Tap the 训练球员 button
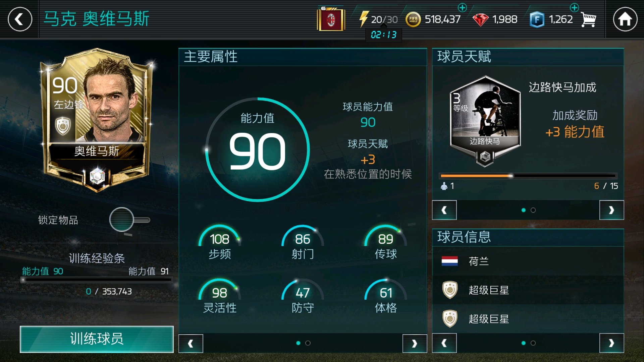 (x=97, y=339)
